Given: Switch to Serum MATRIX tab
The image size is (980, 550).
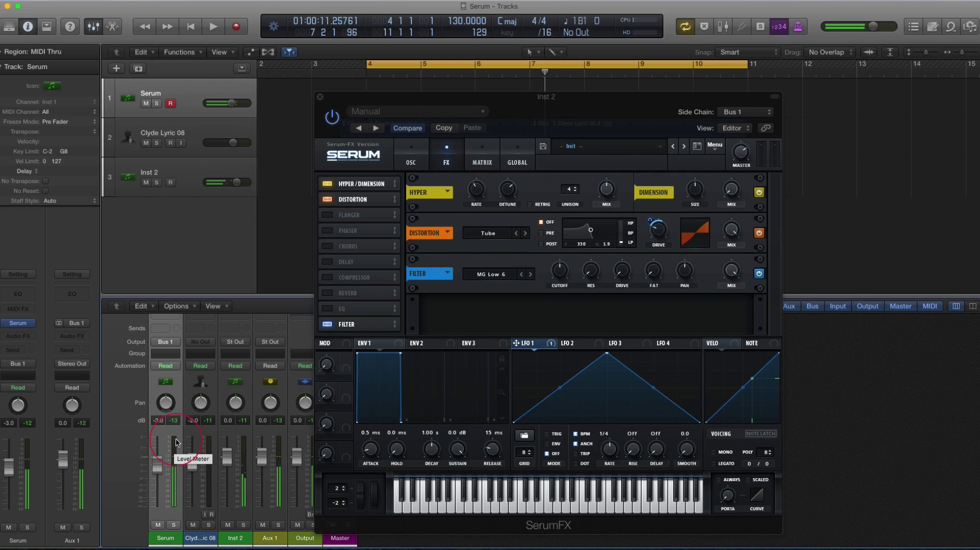Looking at the screenshot, I should coord(482,154).
